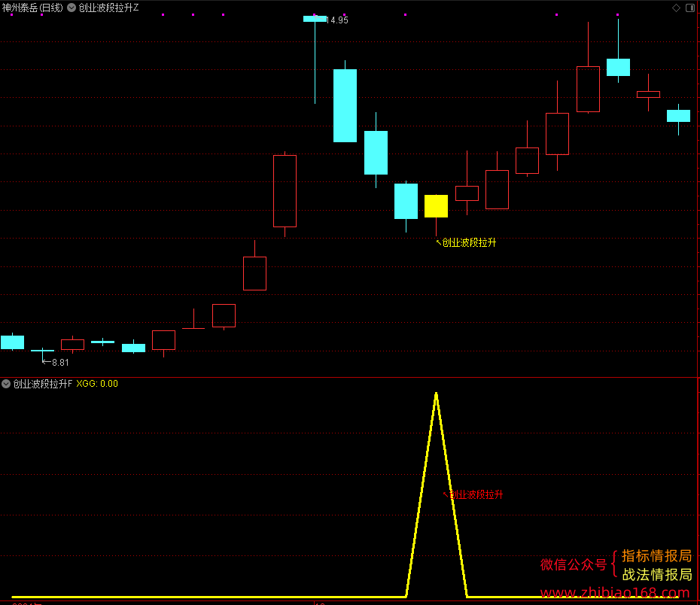Select the XGG: 0.00 value label
The width and height of the screenshot is (700, 605).
point(97,384)
